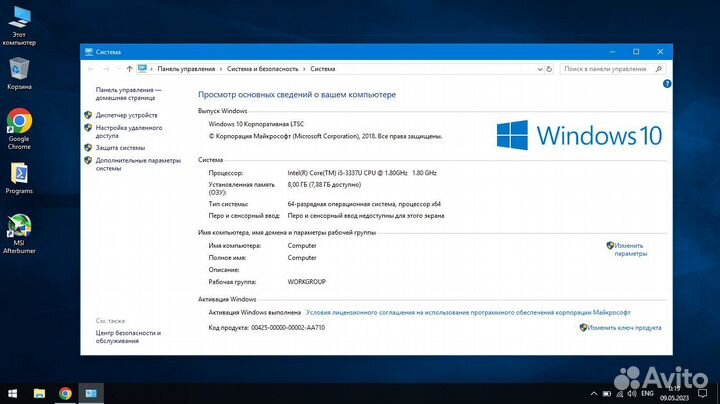Show hidden tray icons chevron

(x=594, y=393)
